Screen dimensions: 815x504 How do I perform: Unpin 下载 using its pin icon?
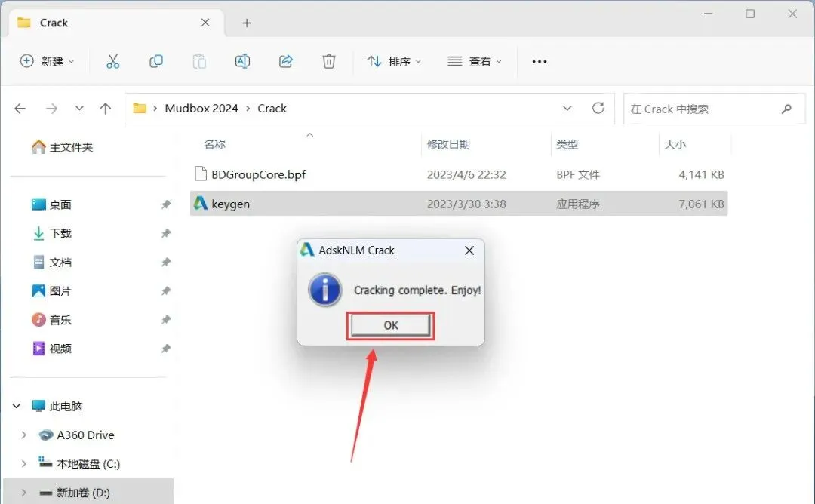click(x=166, y=233)
